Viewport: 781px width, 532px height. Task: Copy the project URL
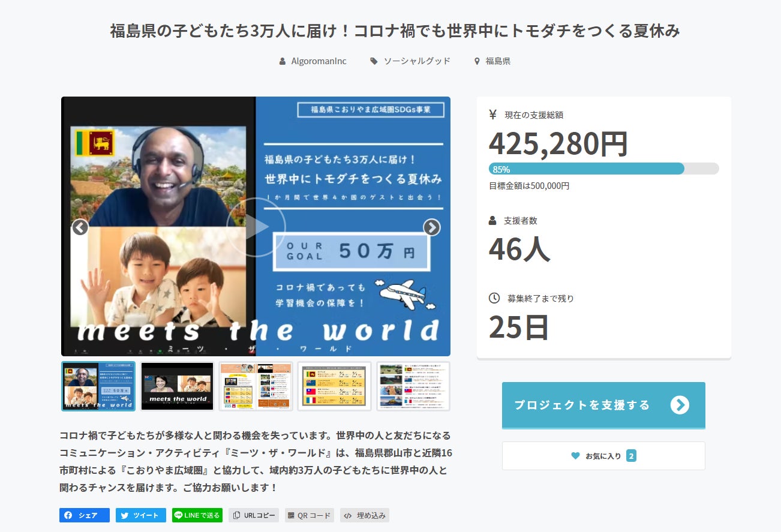[254, 515]
